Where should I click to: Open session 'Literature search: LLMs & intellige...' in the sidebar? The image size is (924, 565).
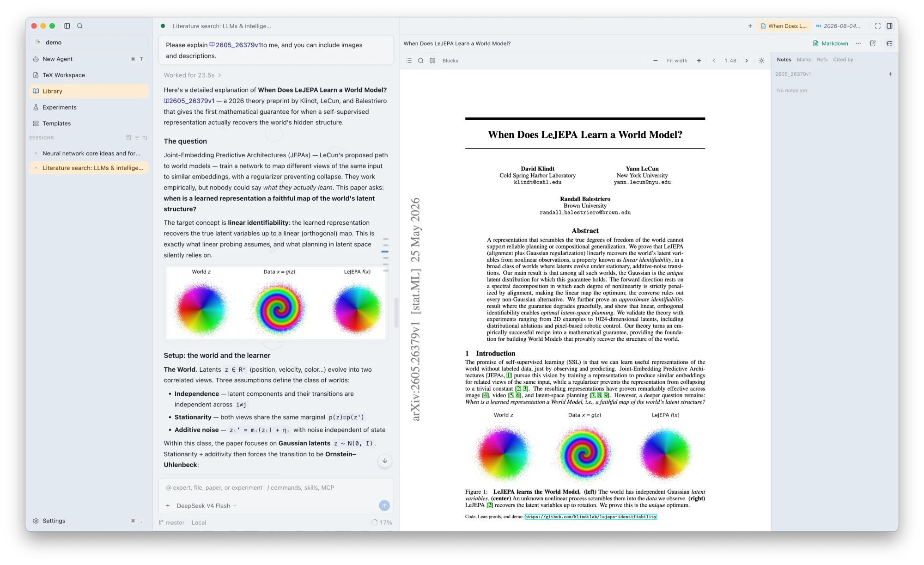click(x=89, y=168)
